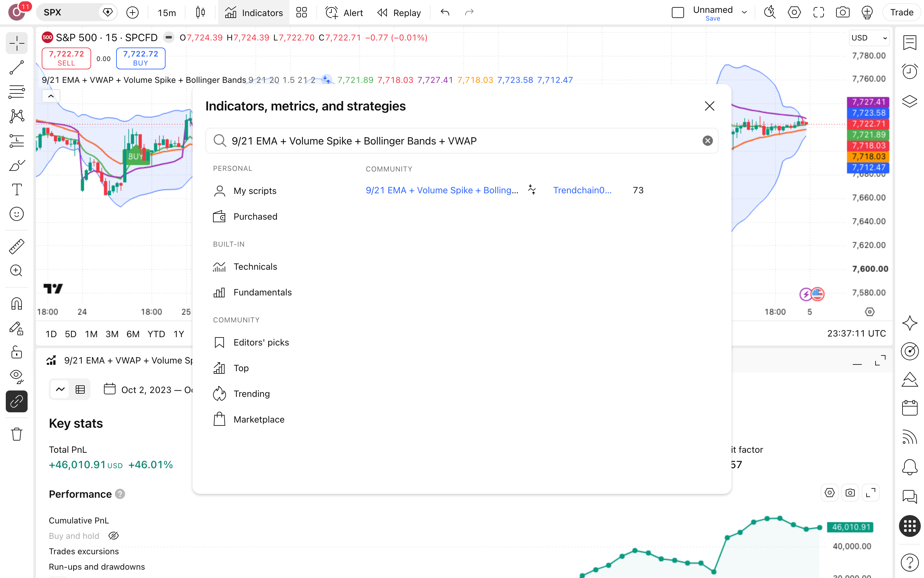924x578 pixels.
Task: Open the 15m interval selector
Action: point(167,13)
